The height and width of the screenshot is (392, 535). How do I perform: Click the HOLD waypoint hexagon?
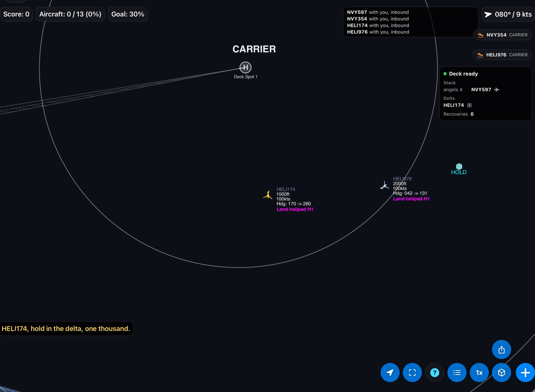tap(459, 167)
